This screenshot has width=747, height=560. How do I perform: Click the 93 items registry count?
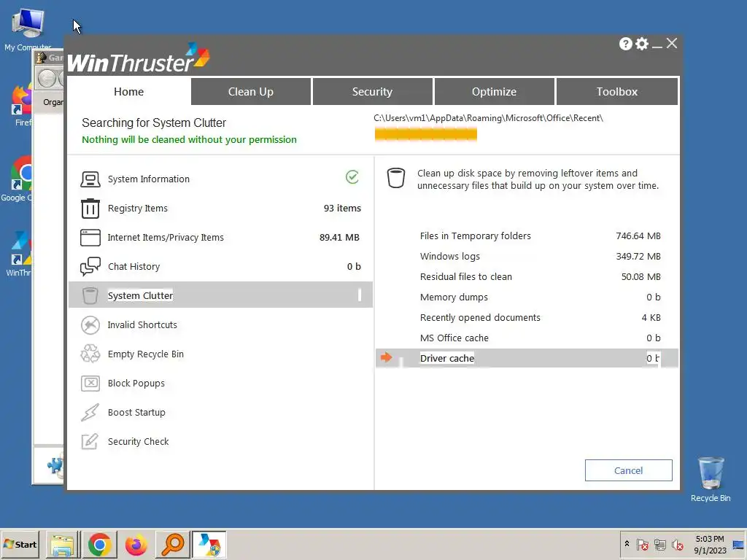[x=342, y=209]
